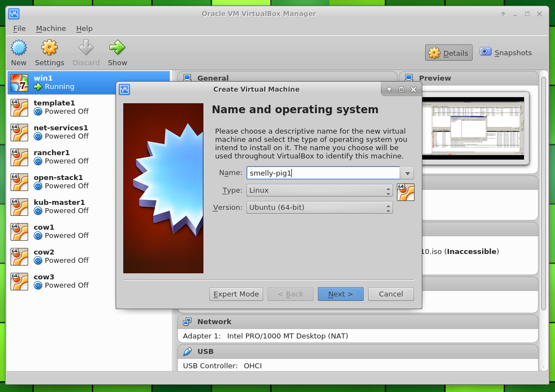Viewport: 555px width, 392px height.
Task: Click the Inaccessible iso text
Action: tap(460, 252)
